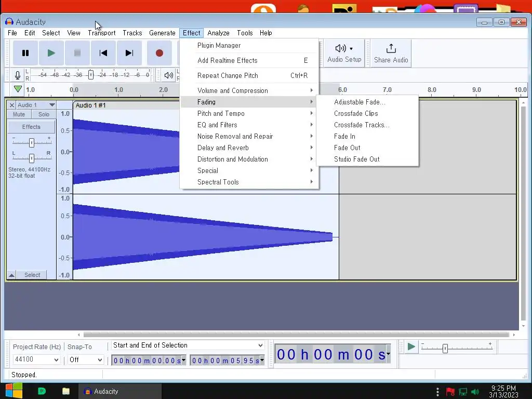532x399 pixels.
Task: Click the speaker playback meter icon
Action: (168, 75)
